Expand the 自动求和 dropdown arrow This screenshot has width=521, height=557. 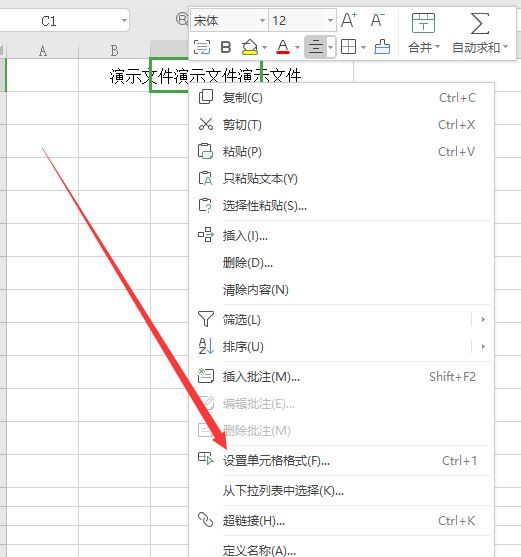505,47
